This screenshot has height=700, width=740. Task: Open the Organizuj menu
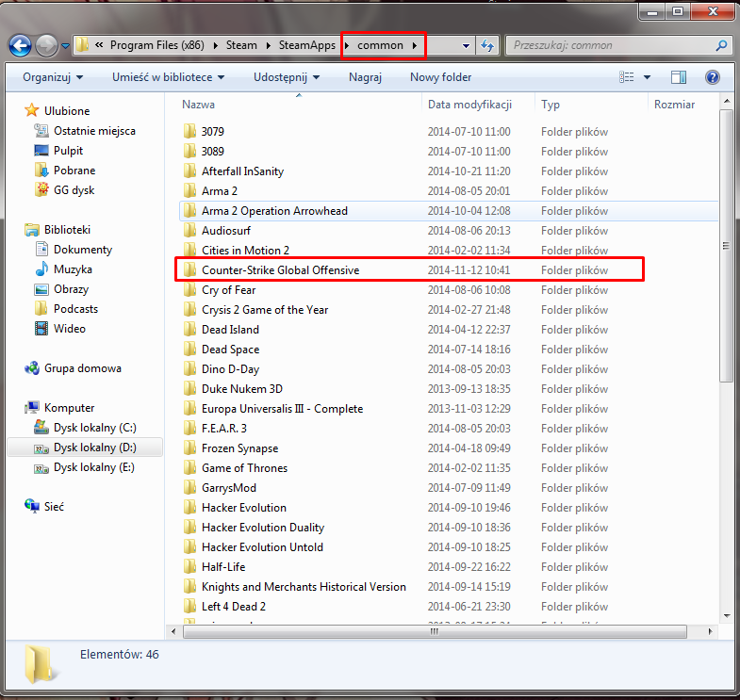[53, 77]
